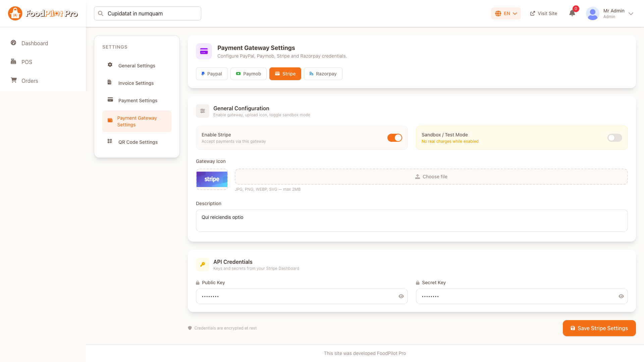Click 'No real charges while enabled' text
This screenshot has width=644, height=362.
[x=450, y=141]
